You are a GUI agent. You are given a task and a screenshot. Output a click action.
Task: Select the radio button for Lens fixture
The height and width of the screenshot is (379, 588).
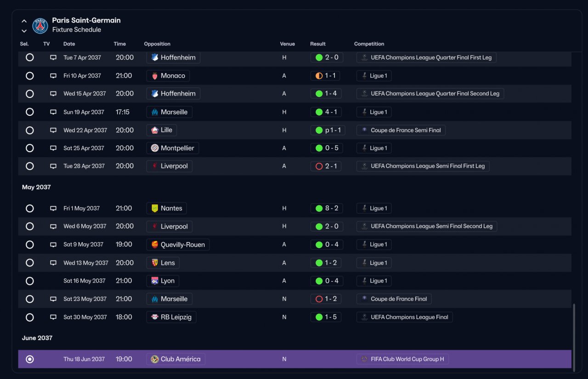pyautogui.click(x=30, y=263)
